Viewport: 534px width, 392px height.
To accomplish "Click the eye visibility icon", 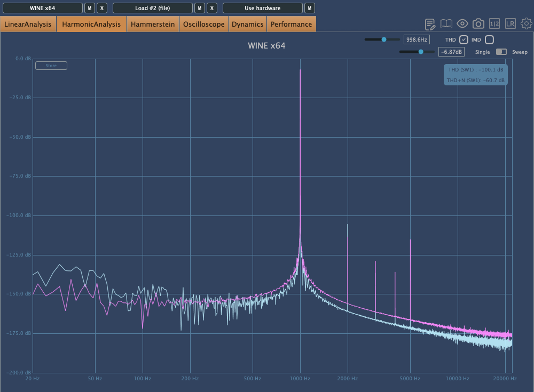I will 462,24.
